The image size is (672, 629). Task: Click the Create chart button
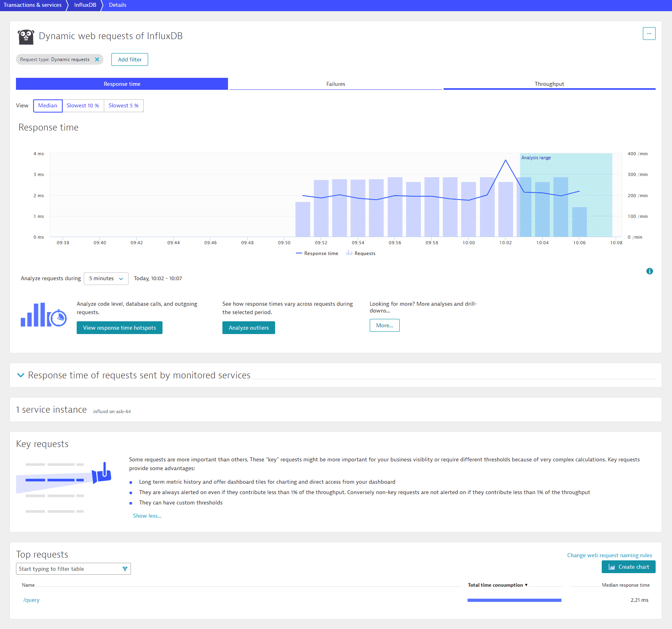tap(628, 567)
